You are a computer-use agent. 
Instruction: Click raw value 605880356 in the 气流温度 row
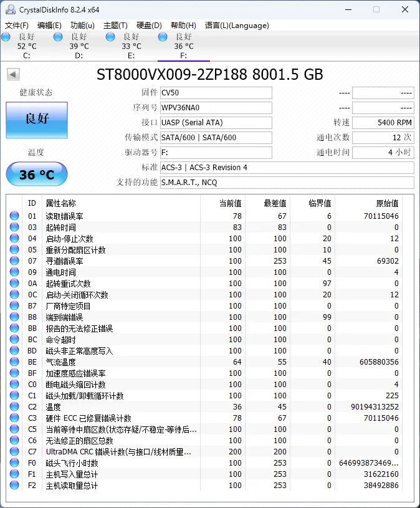(x=379, y=362)
